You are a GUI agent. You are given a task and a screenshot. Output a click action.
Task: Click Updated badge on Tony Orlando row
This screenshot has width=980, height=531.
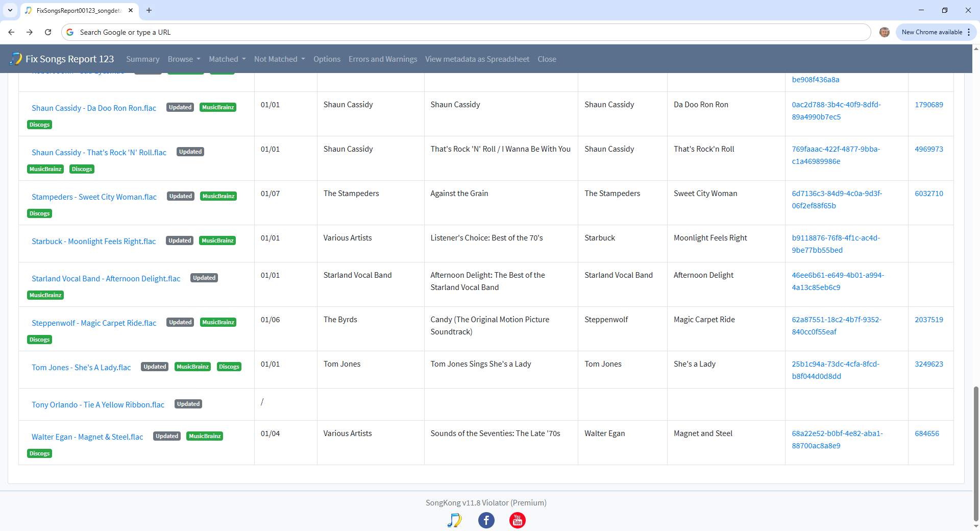tap(188, 404)
